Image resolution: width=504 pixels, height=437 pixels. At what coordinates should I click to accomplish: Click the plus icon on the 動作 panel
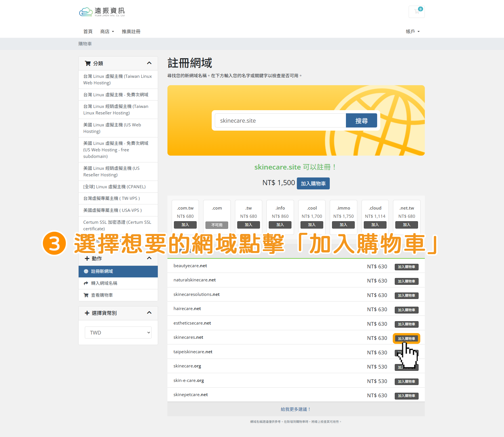(87, 258)
